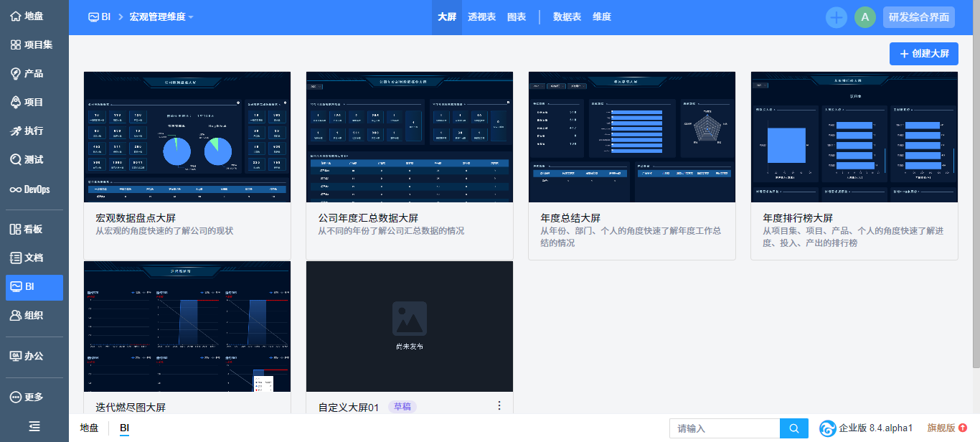The width and height of the screenshot is (980, 442).
Task: Open the 宏观数据盘点大屏 thumbnail
Action: point(187,137)
